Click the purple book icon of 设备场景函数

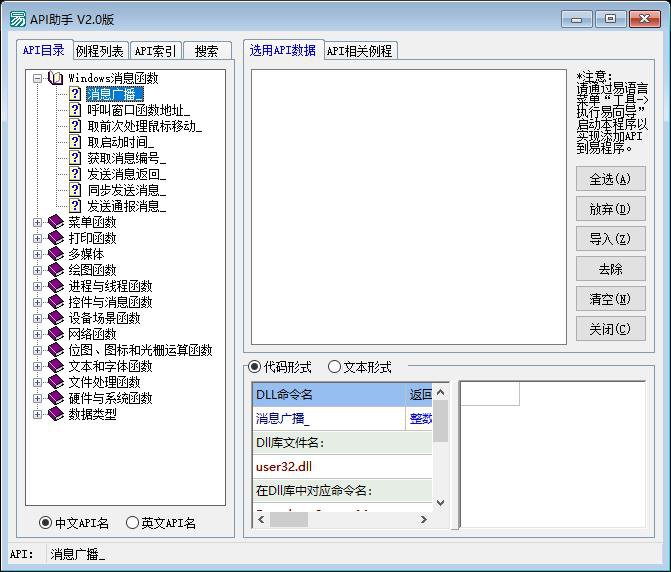[x=56, y=318]
